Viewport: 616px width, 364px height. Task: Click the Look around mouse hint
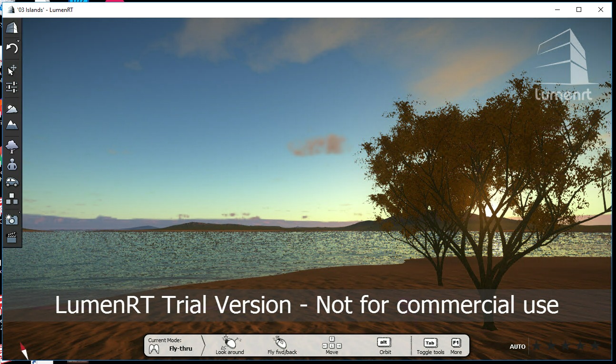click(230, 345)
